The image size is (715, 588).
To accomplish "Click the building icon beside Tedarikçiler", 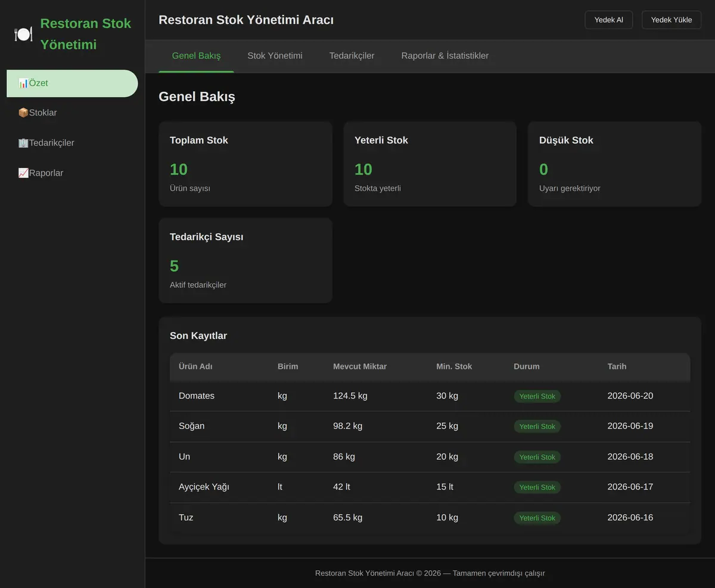I will click(x=23, y=143).
